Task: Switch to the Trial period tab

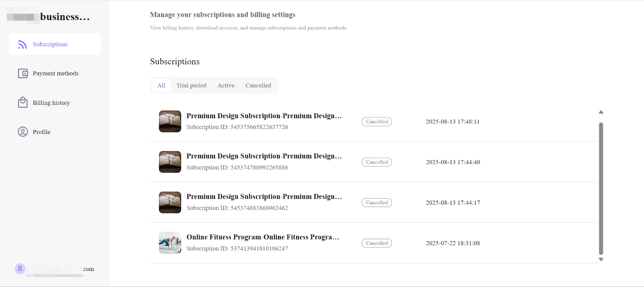Action: coord(191,86)
